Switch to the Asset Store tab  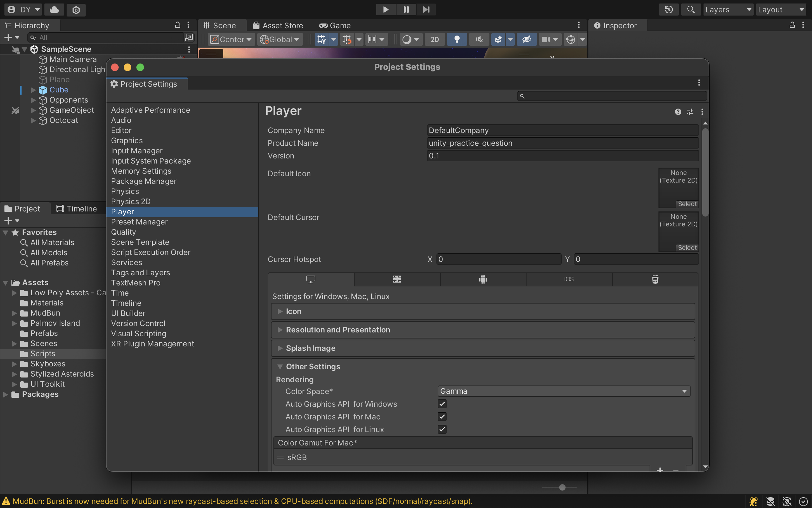coord(278,25)
